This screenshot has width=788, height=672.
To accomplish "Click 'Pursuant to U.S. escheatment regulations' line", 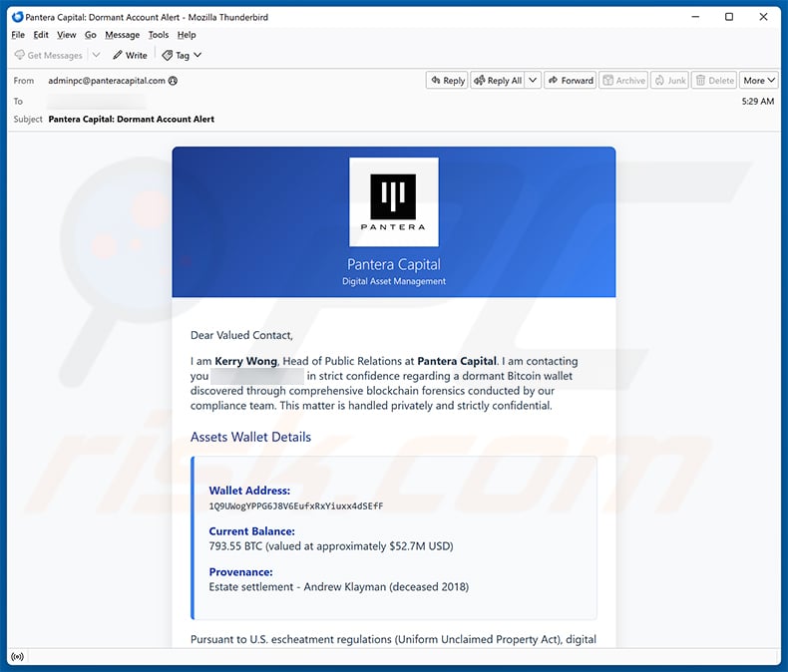I will tap(393, 639).
